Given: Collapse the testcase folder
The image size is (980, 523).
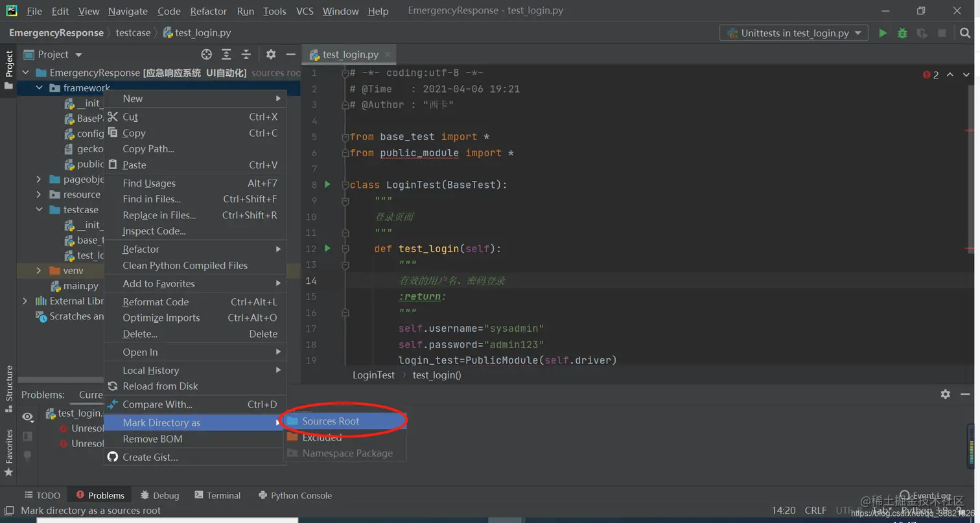Looking at the screenshot, I should (39, 209).
